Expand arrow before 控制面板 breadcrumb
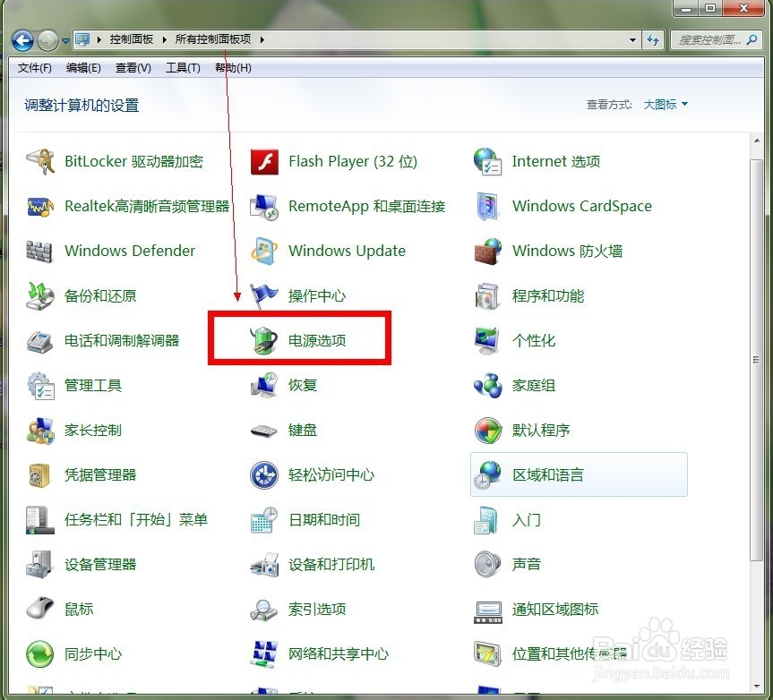Viewport: 773px width, 700px height. (x=99, y=39)
